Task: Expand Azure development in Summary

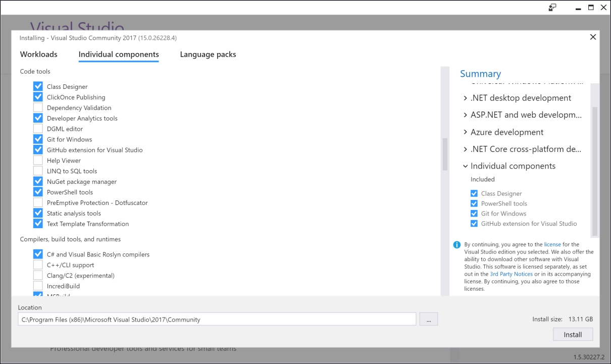Action: (x=465, y=132)
